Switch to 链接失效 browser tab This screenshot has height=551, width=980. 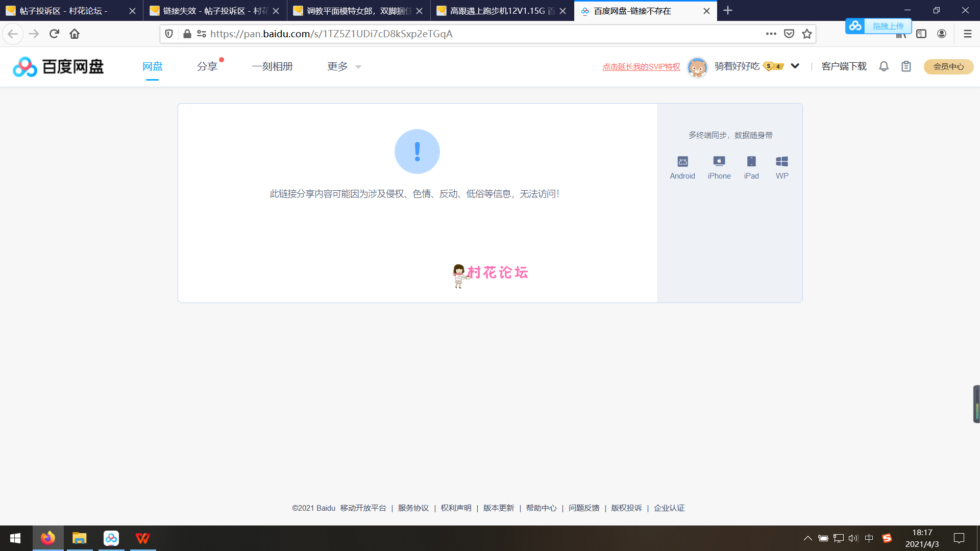(x=215, y=11)
